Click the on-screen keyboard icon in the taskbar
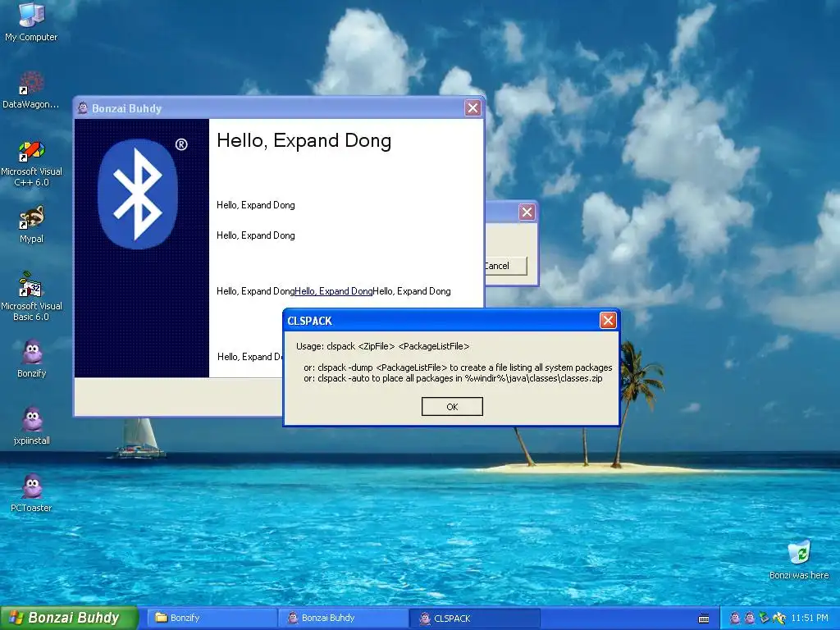Viewport: 840px width, 630px height. [x=704, y=619]
